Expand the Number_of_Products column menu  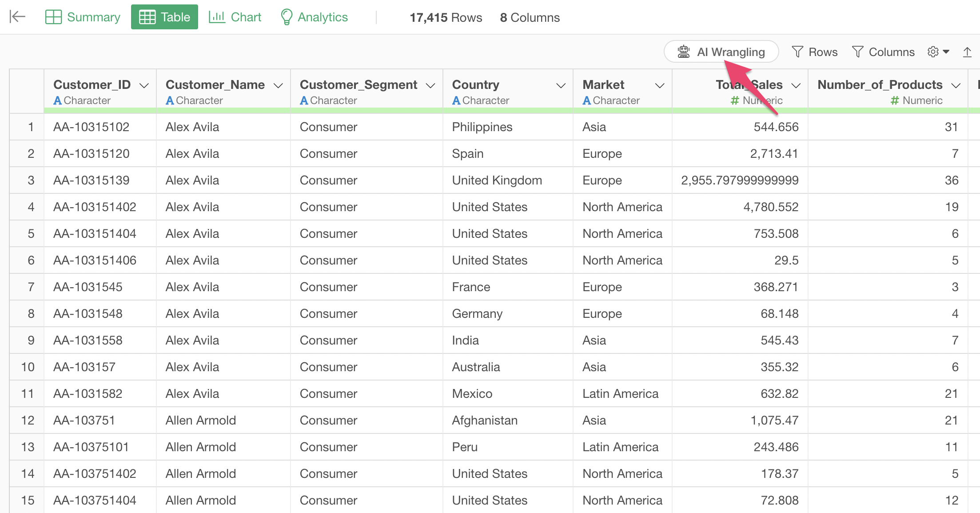point(956,85)
